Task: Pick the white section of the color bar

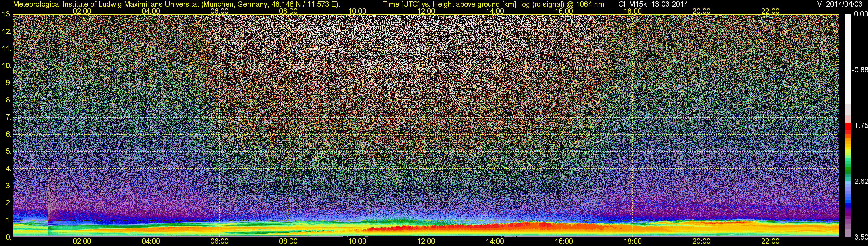Action: (848, 59)
